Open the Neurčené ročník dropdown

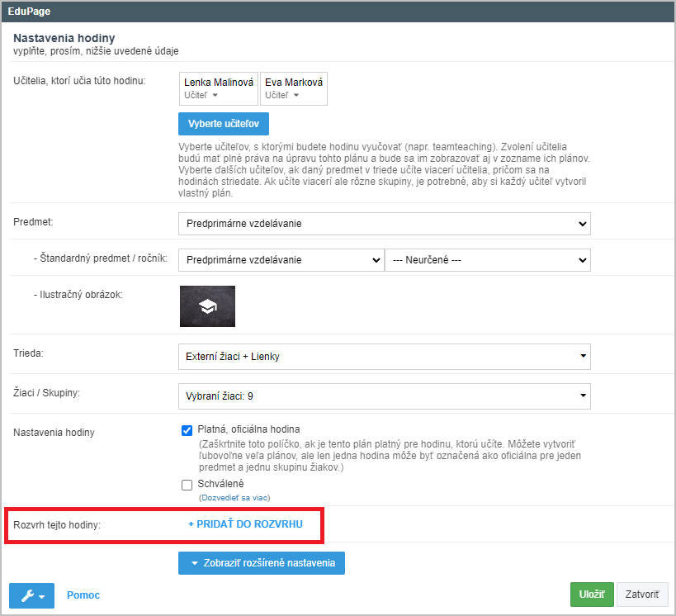pos(488,260)
